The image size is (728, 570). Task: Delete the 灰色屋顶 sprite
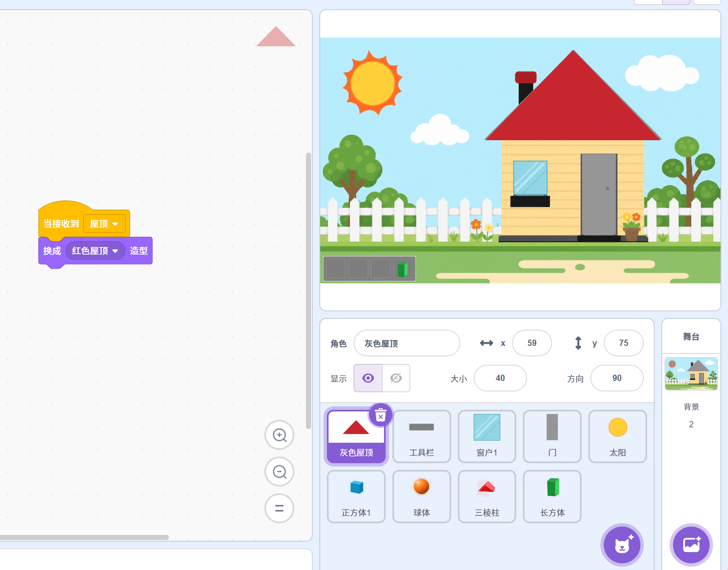381,415
